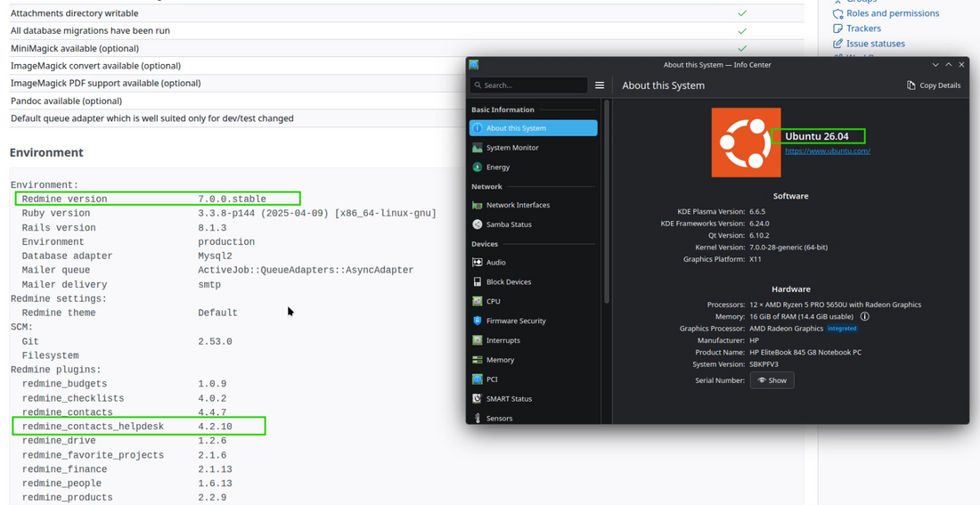Click the Ruby version 3.3.8-p144 value
The height and width of the screenshot is (505, 980).
tap(317, 213)
